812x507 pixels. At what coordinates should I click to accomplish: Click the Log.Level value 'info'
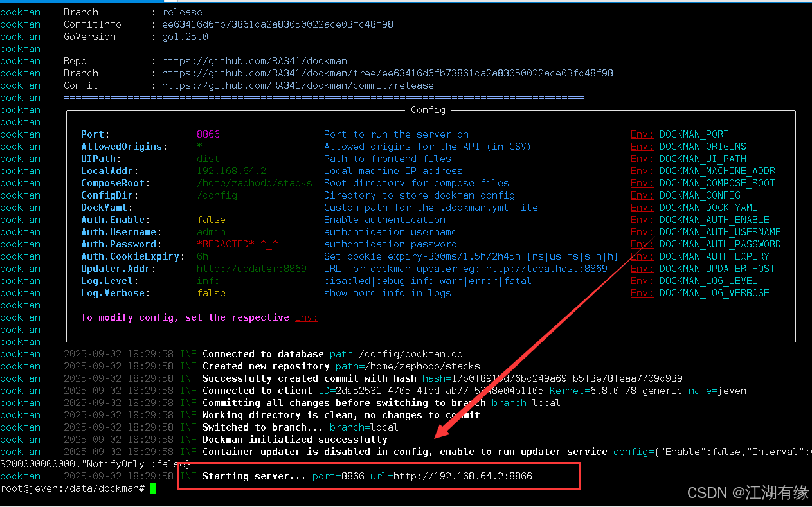tap(208, 281)
